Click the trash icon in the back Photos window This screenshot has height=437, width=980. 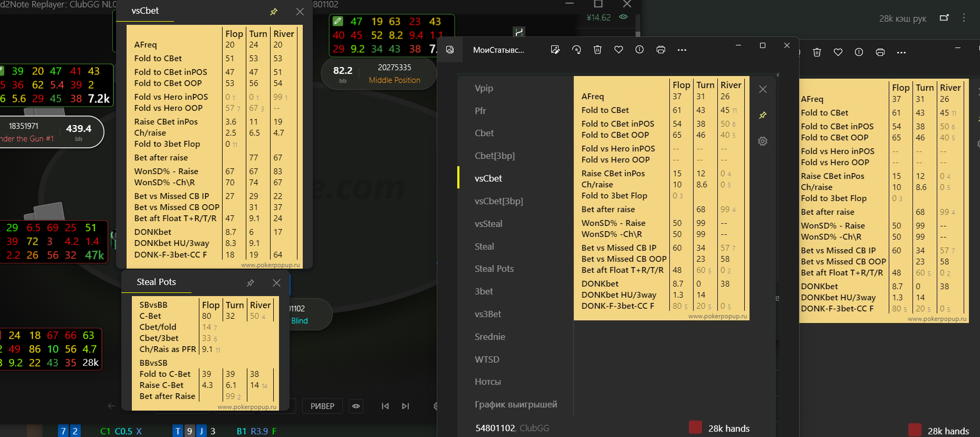click(817, 52)
